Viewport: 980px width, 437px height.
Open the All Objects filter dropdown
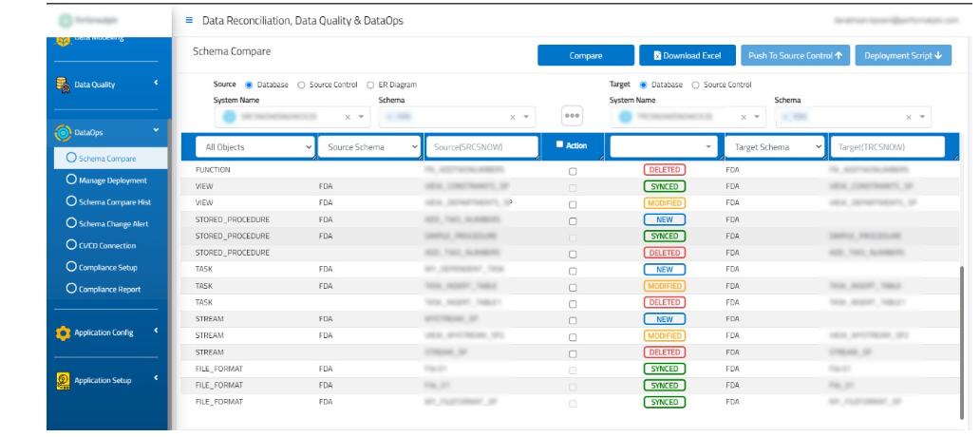point(254,147)
